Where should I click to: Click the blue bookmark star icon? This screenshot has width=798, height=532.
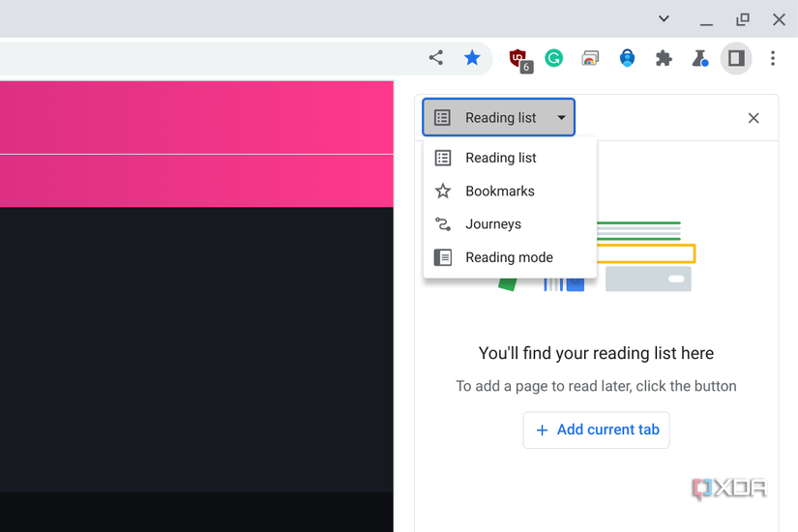pos(472,57)
